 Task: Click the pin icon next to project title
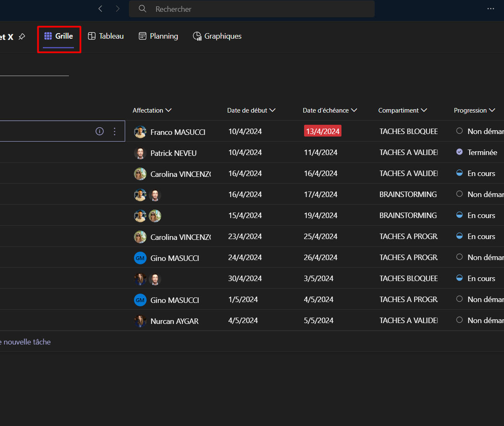[x=22, y=37]
